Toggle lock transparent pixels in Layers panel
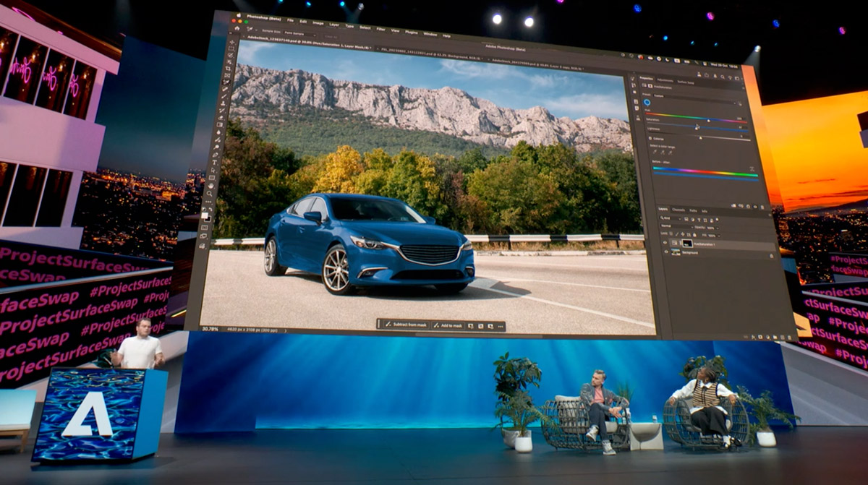Screen dimensions: 868x485 coord(671,233)
